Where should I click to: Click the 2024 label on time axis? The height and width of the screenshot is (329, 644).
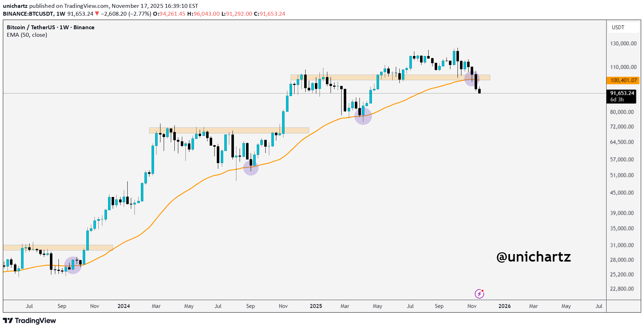point(124,306)
